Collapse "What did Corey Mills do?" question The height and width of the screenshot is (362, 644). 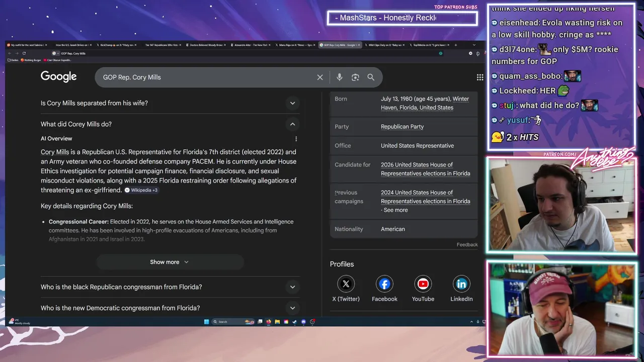click(170, 124)
